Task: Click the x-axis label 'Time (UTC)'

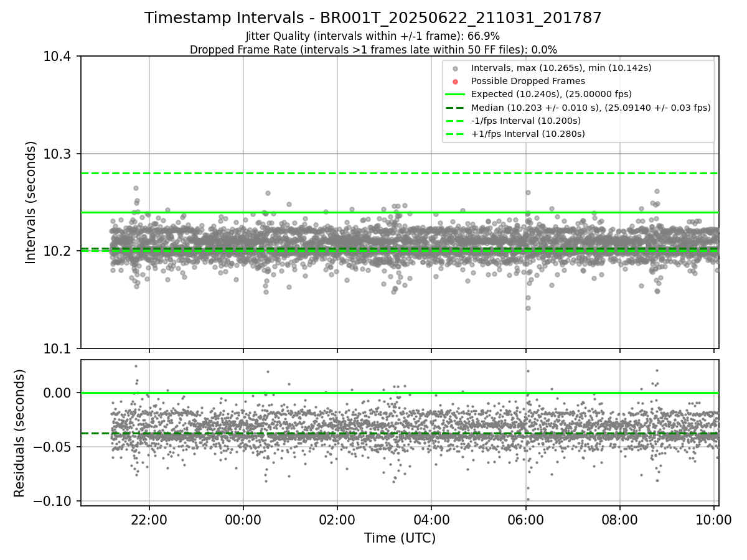Action: [400, 538]
